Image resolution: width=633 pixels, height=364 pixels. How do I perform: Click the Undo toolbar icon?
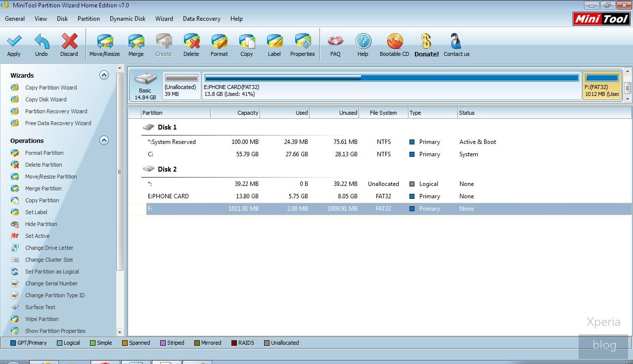point(42,41)
